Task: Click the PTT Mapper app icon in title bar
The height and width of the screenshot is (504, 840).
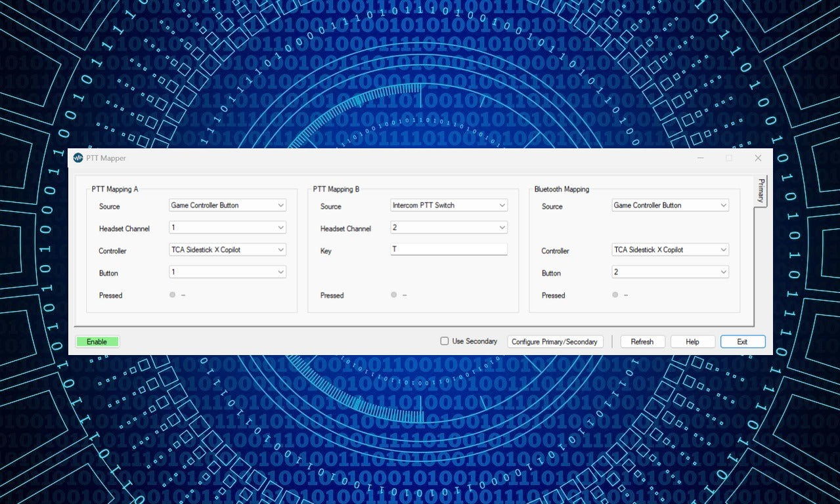Action: 78,158
